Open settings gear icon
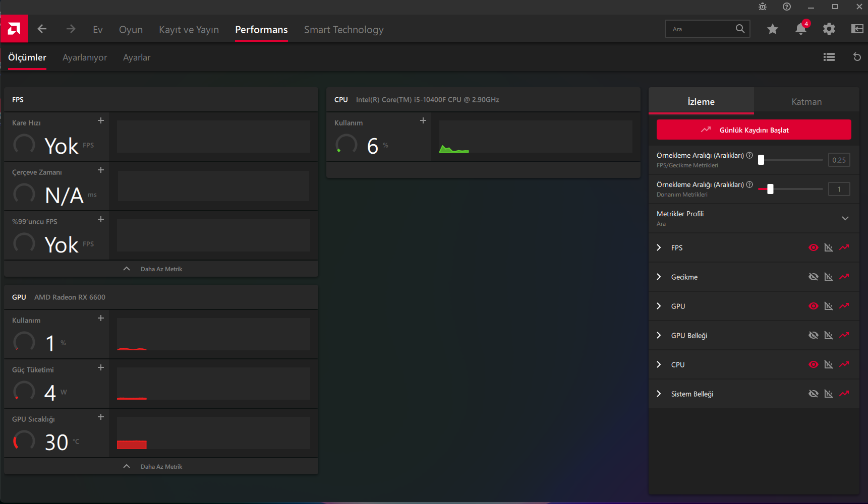This screenshot has width=868, height=504. (x=829, y=29)
